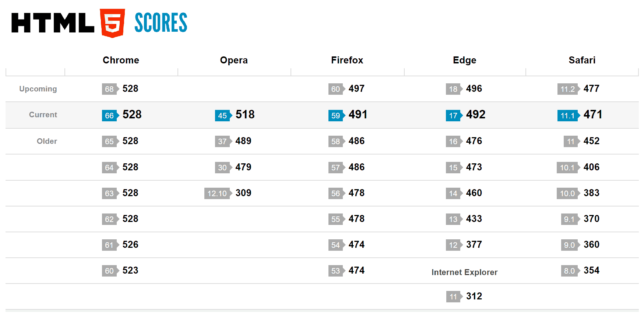The image size is (644, 316).
Task: Select Chrome 68 version badge
Action: 110,89
